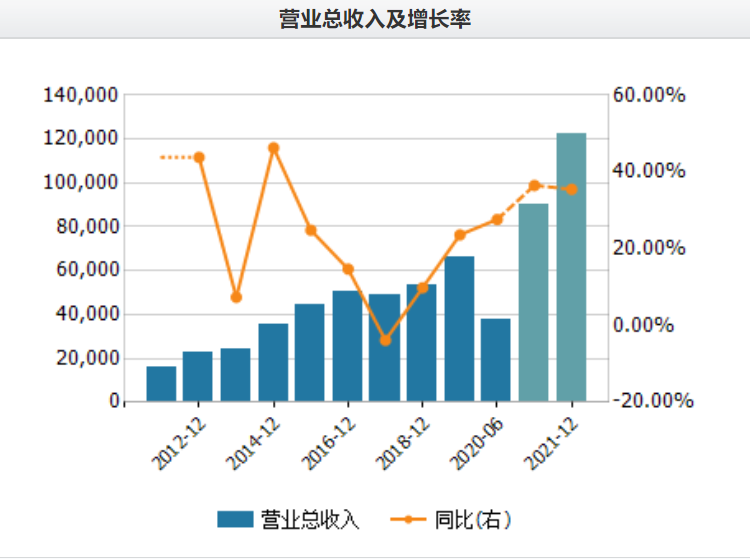
Task: Click the blue legend color swatch
Action: click(x=235, y=519)
